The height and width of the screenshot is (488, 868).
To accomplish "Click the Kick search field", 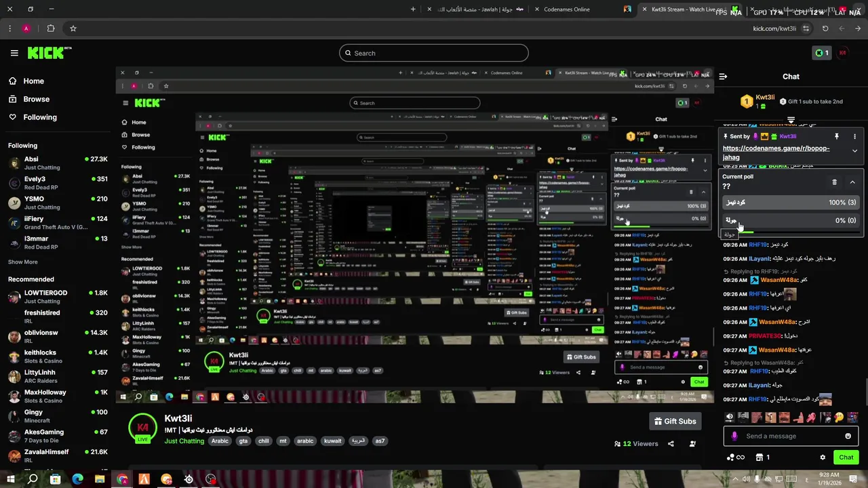I will point(434,53).
